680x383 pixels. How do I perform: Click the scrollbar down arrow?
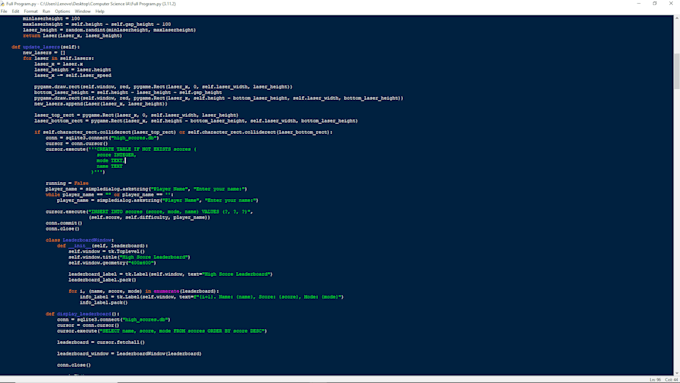coord(677,373)
